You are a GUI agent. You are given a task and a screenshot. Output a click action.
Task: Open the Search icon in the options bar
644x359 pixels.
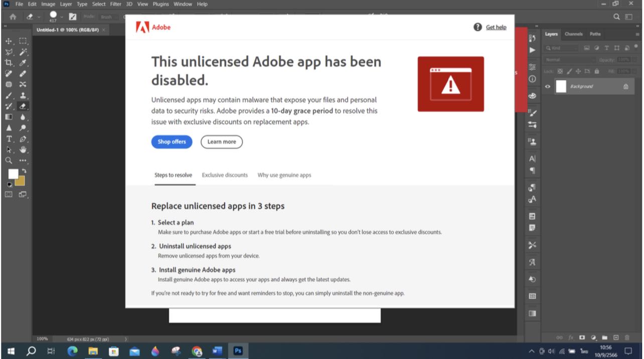coord(616,17)
